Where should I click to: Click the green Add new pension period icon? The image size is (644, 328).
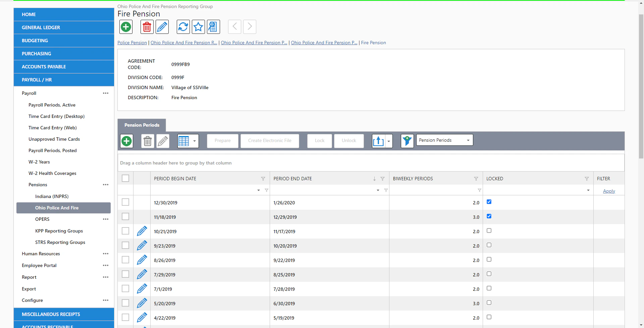125,27
